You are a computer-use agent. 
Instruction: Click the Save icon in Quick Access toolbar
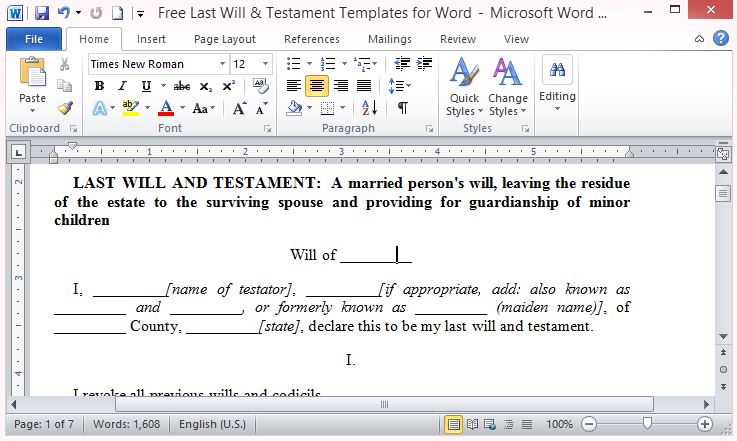(x=41, y=13)
